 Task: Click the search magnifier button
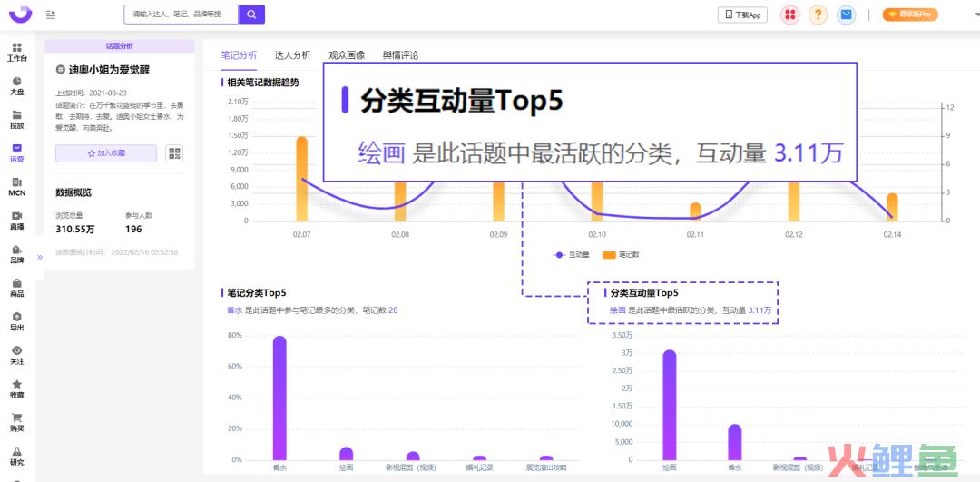tap(252, 15)
